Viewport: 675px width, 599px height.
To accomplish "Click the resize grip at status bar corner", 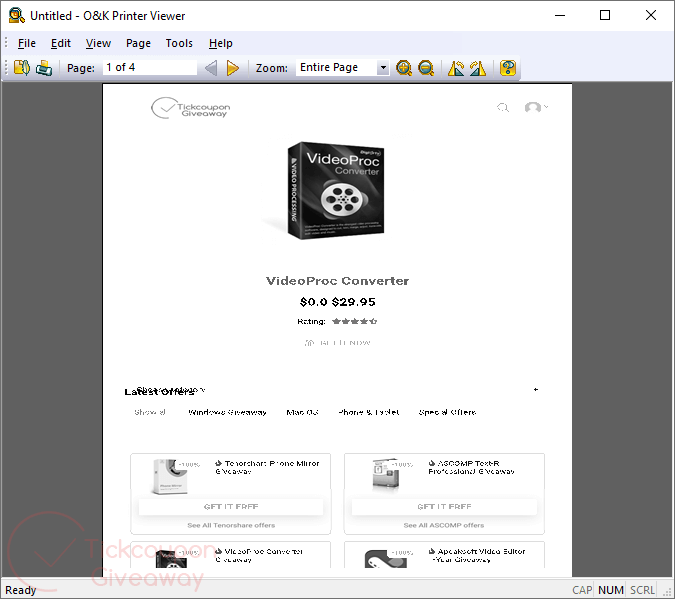I will [x=669, y=593].
